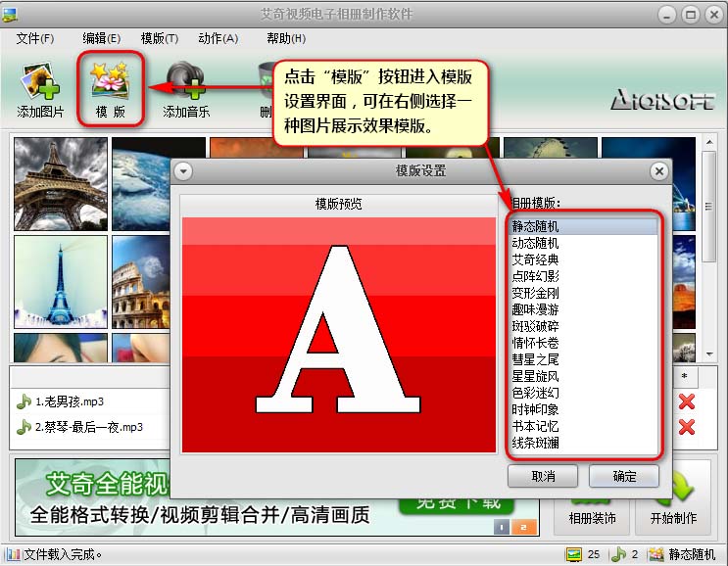Click the app logo icon in the title bar
728x566 pixels.
[10, 15]
